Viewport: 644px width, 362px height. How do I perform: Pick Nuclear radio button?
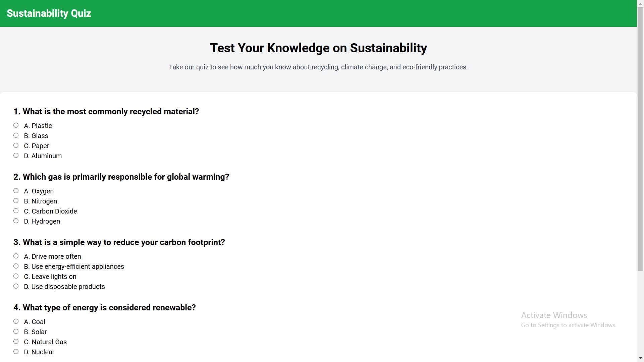(16, 352)
